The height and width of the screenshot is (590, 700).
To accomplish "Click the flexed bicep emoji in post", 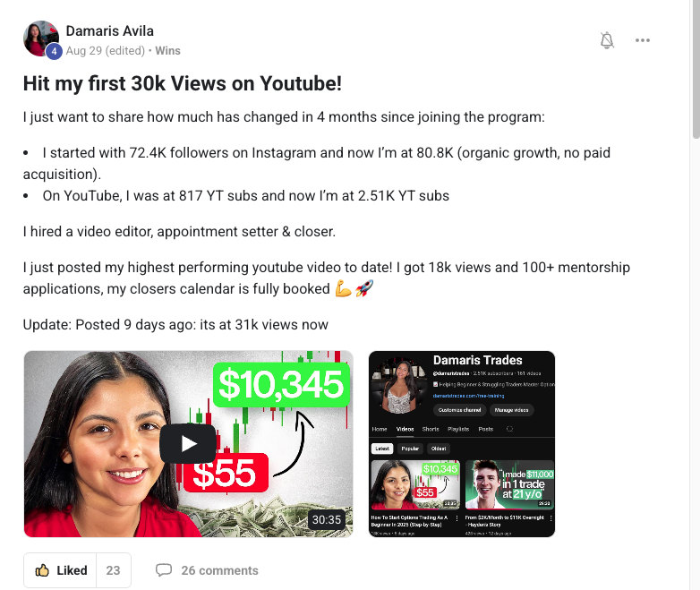I will pos(344,288).
